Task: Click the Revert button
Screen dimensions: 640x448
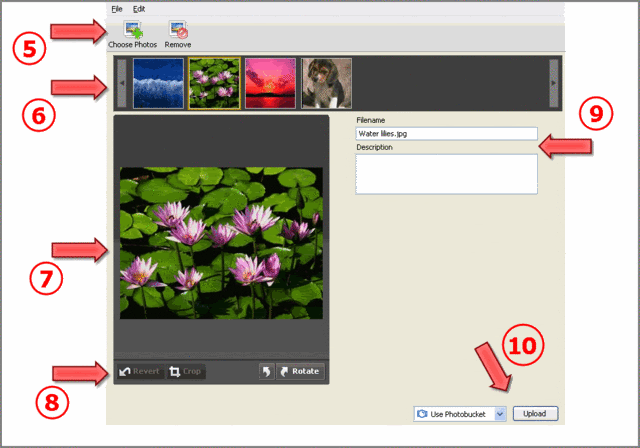Action: (x=140, y=372)
